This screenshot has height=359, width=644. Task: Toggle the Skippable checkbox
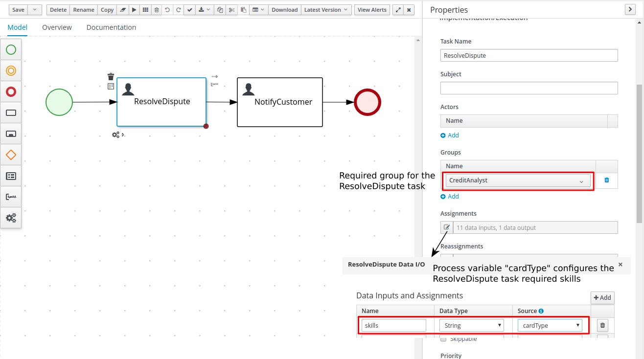pos(443,339)
